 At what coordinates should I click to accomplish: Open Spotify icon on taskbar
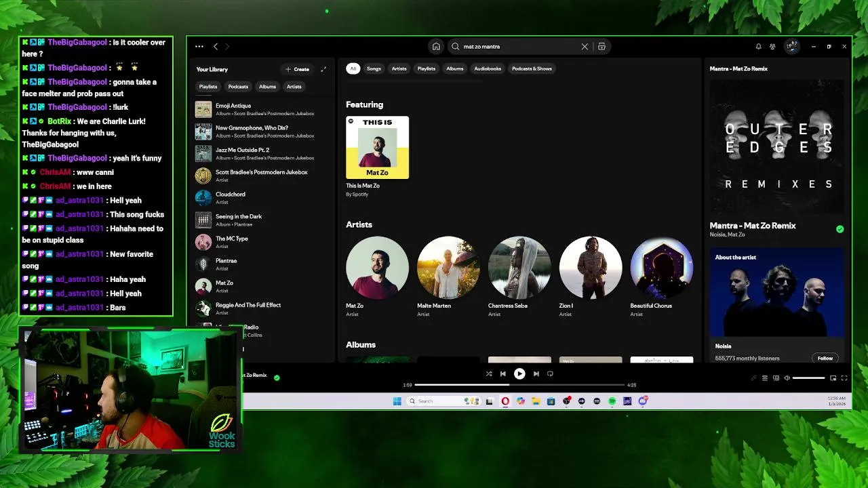click(x=612, y=401)
